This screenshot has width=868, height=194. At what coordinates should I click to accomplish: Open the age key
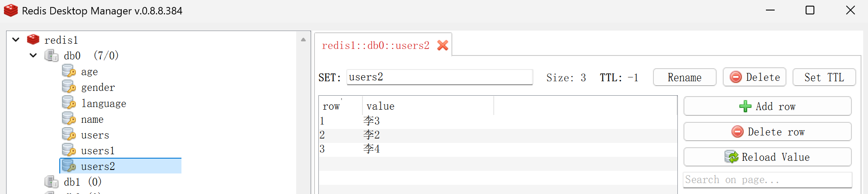coord(89,72)
